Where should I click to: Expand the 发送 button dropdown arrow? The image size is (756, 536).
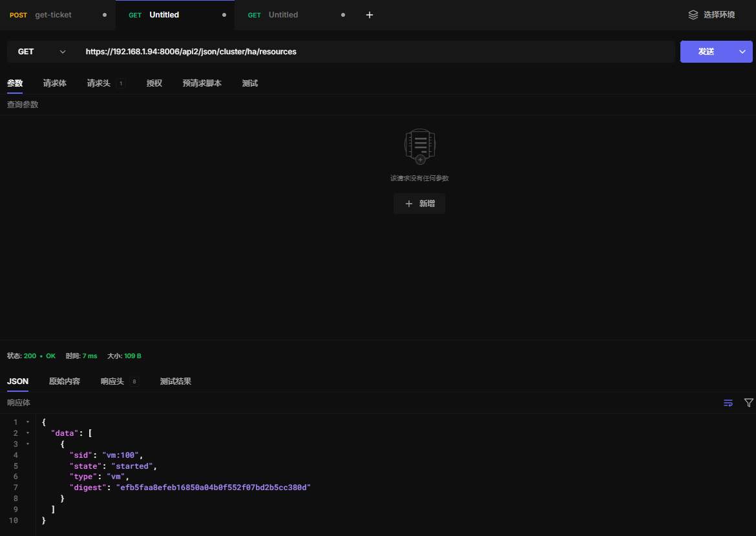[x=742, y=52]
